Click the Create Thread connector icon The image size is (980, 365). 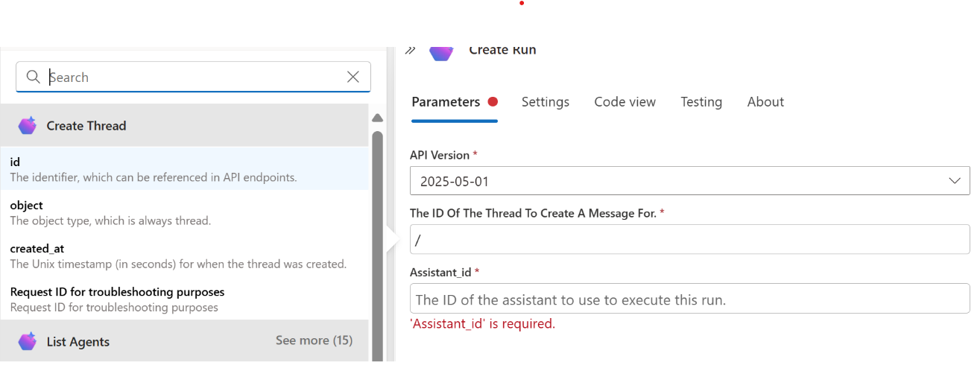[28, 126]
